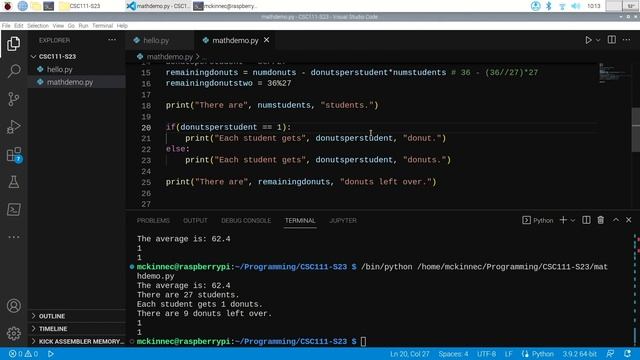Select the mathdemo.py editor tab
The width and height of the screenshot is (640, 360).
coord(236,40)
